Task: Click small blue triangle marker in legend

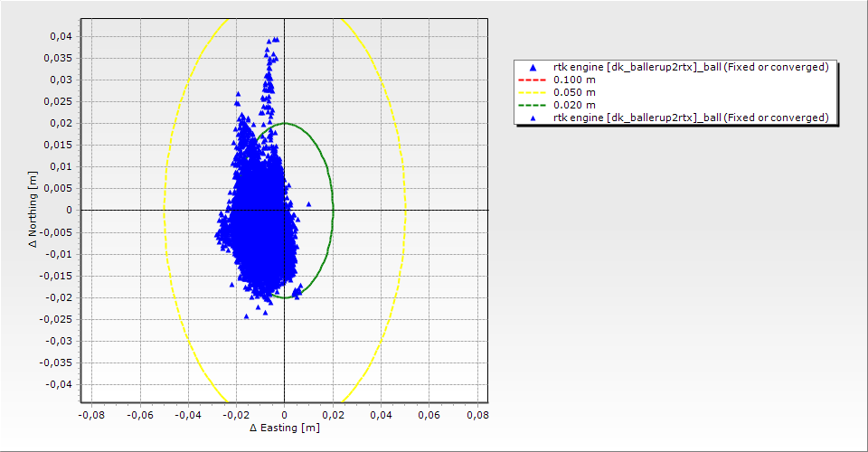Action: [x=533, y=118]
